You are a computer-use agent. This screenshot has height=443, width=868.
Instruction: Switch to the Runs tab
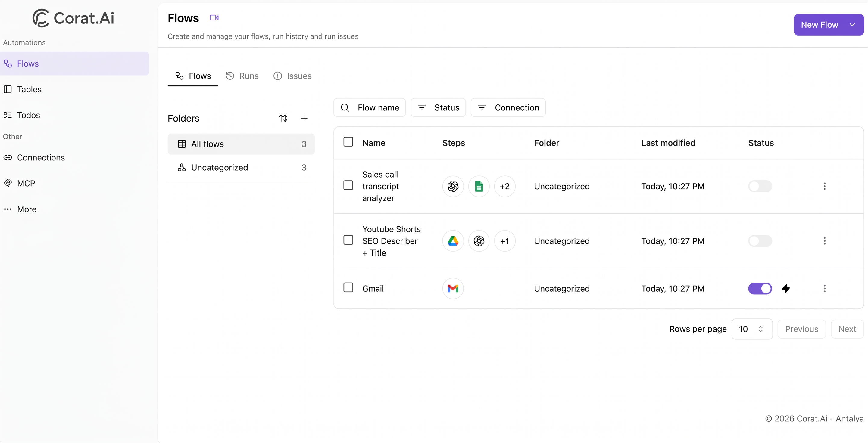coord(242,76)
